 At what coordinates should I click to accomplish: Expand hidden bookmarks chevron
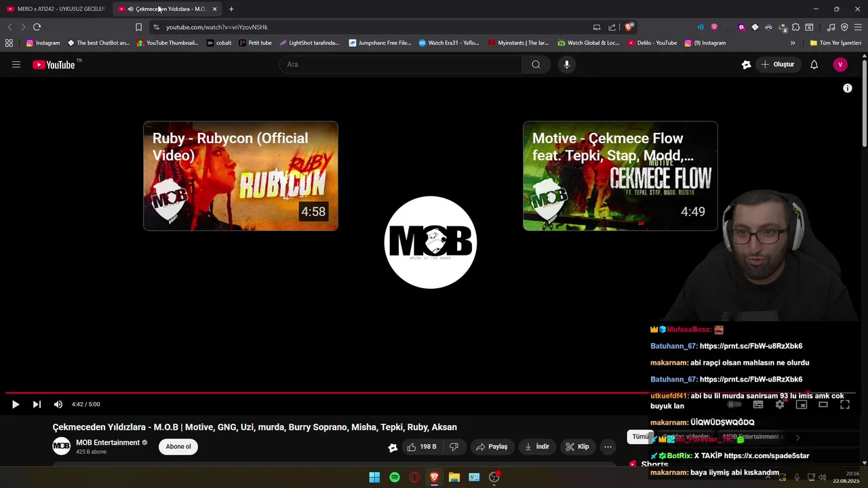tap(793, 43)
